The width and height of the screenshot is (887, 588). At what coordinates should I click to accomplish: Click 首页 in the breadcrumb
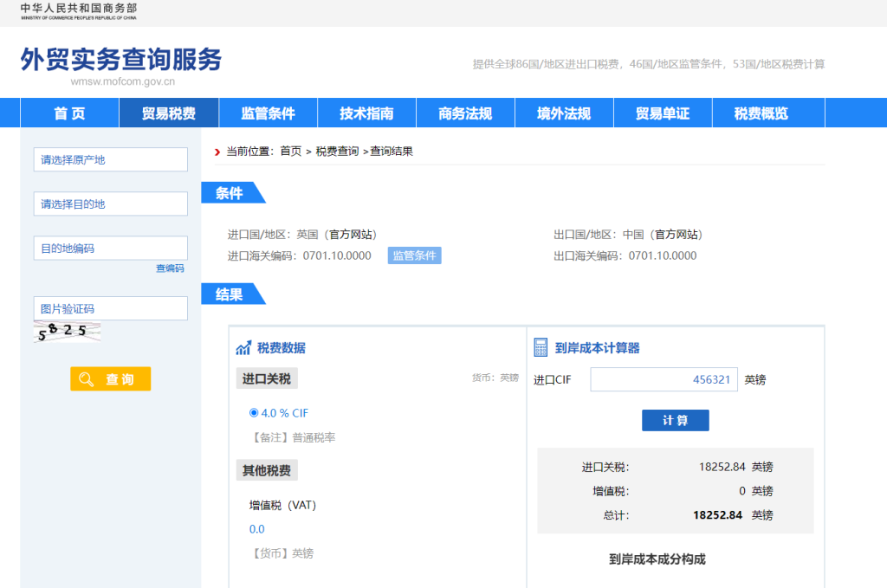pyautogui.click(x=291, y=151)
